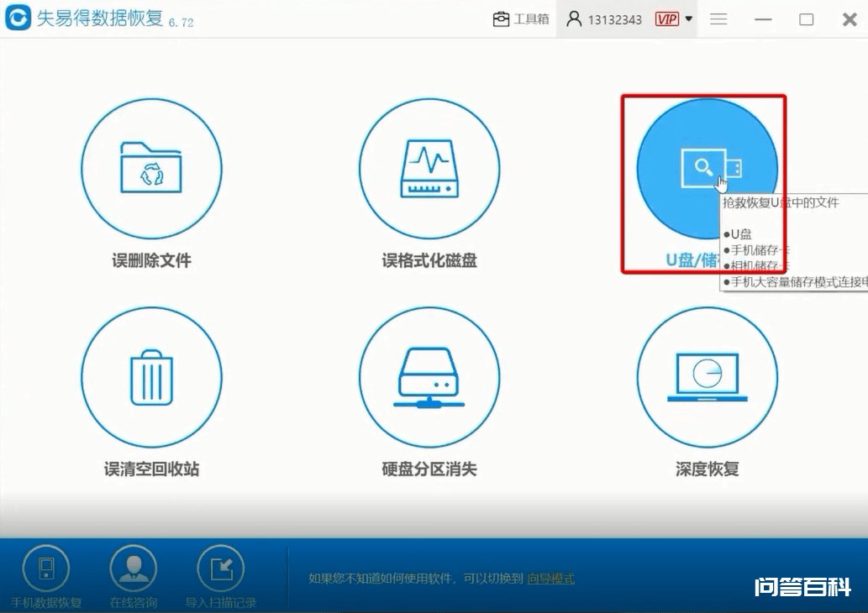This screenshot has height=613, width=868.
Task: Start 深度恢复 via the laptop icon
Action: (x=707, y=377)
